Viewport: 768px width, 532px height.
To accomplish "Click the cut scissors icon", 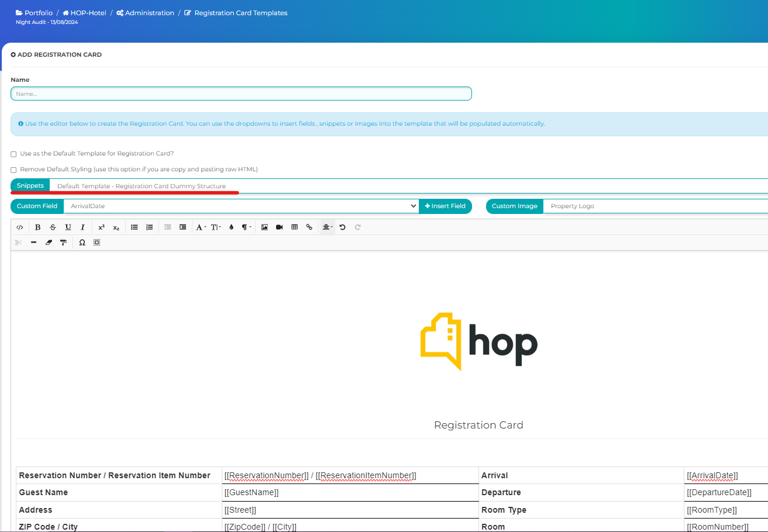I will point(19,242).
